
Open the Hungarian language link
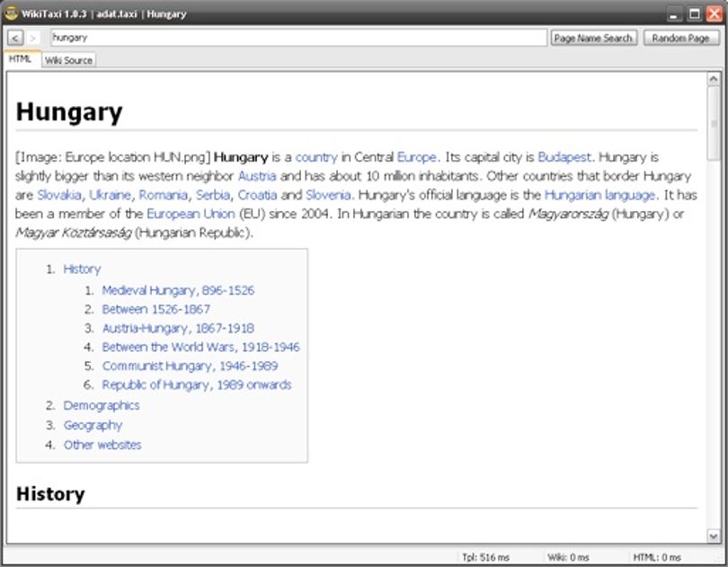[x=599, y=195]
